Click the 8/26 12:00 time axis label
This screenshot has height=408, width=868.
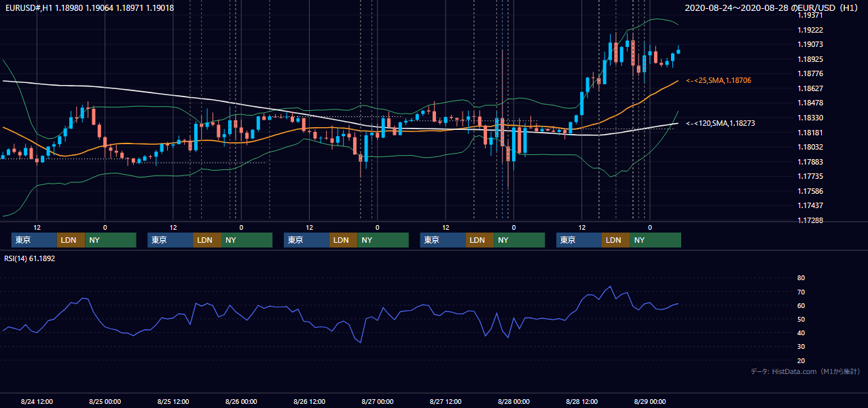310,402
